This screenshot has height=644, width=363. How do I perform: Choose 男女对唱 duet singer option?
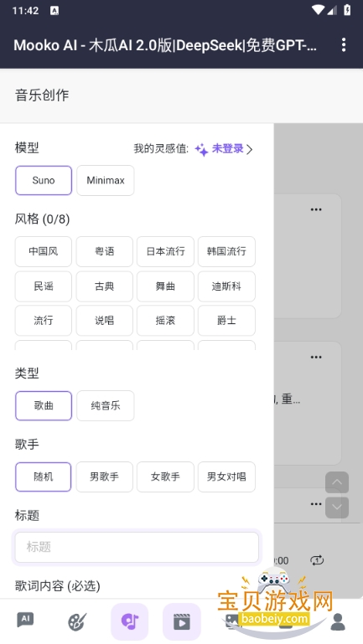point(226,477)
